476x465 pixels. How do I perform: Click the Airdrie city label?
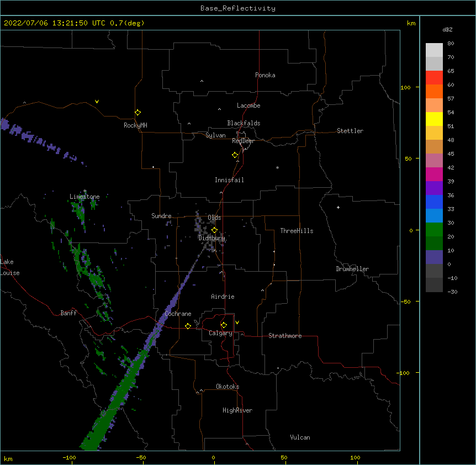click(223, 297)
